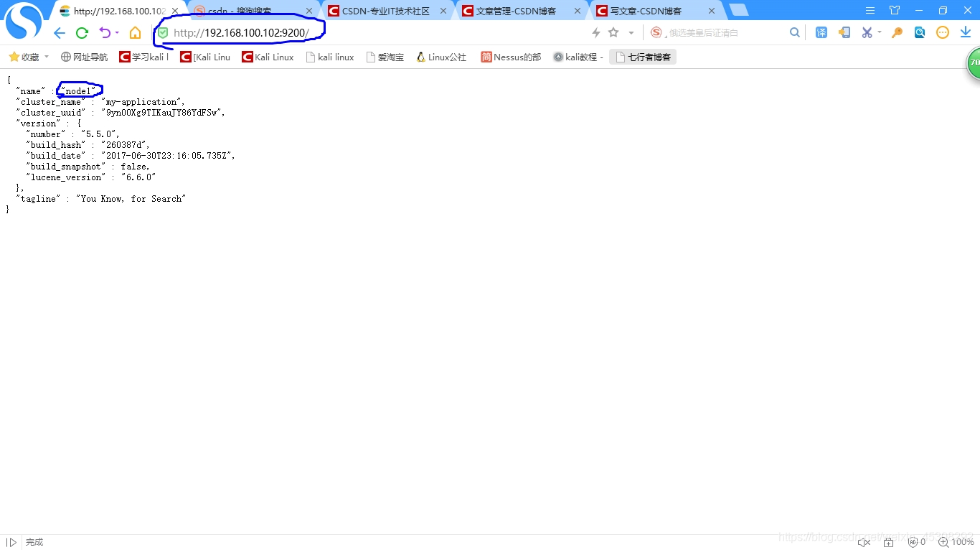Open the 网址导航 bookmark
This screenshot has width=980, height=550.
pyautogui.click(x=84, y=57)
